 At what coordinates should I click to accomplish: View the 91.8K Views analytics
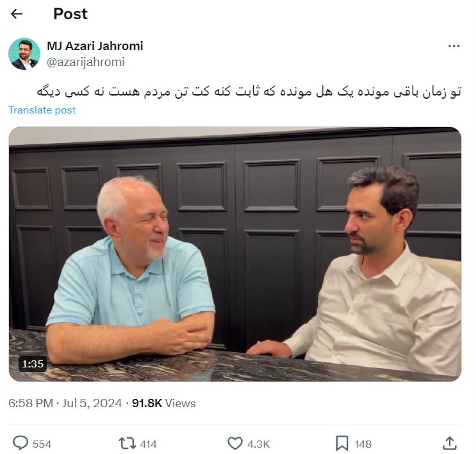click(x=163, y=403)
